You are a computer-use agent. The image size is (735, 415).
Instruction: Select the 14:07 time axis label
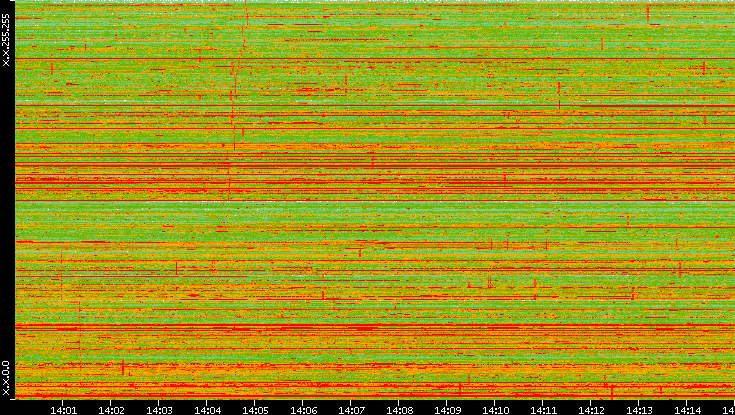(x=351, y=410)
